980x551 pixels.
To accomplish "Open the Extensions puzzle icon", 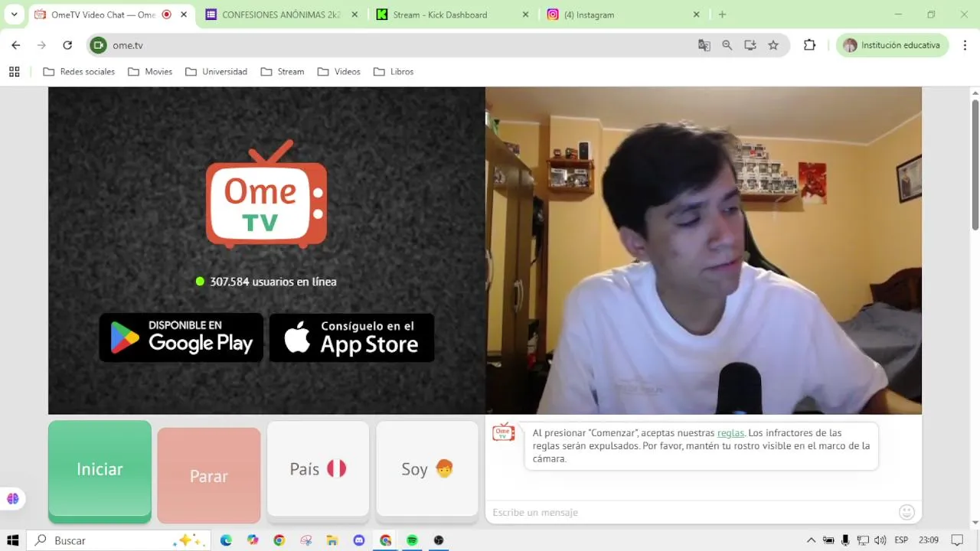I will (x=809, y=45).
